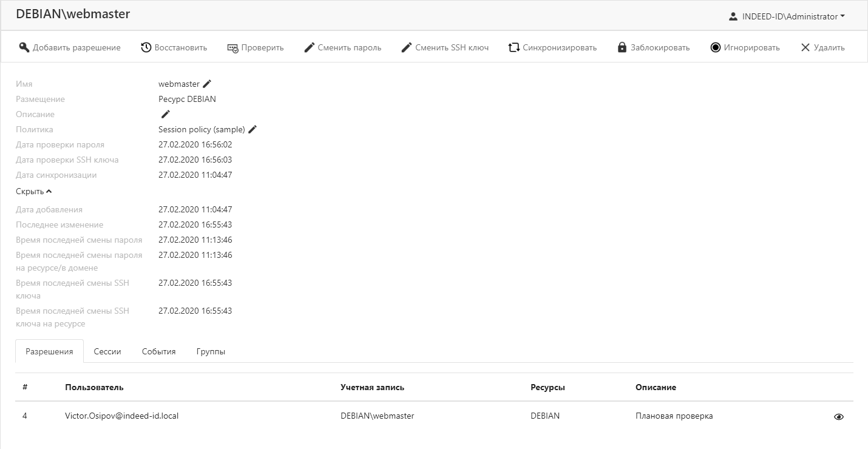Edit the empty Описание field pencil
Screen dimensions: 868x449
pyautogui.click(x=165, y=114)
